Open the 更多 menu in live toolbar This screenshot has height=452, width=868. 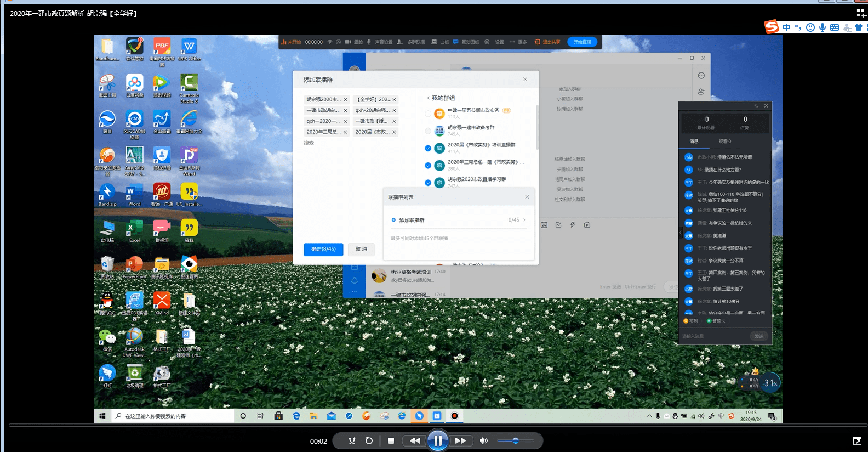[518, 42]
